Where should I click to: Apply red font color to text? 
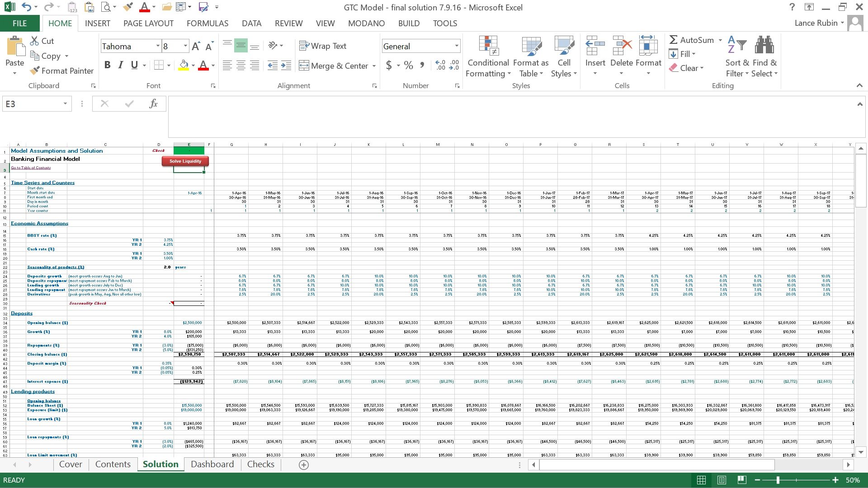point(203,65)
